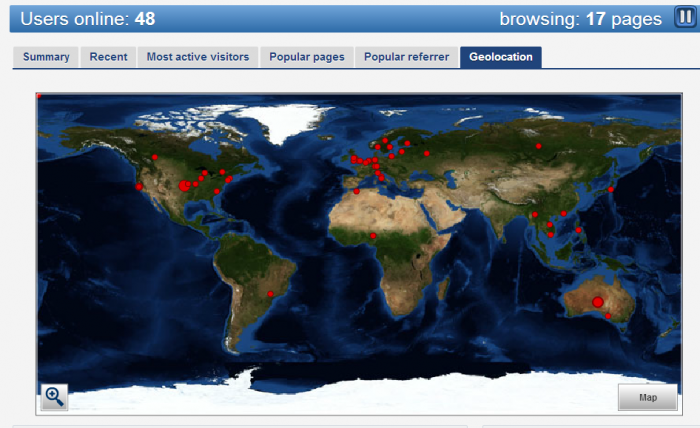Screen dimensions: 700x428
Task: Click the red marker in Brazil
Action: tap(271, 294)
